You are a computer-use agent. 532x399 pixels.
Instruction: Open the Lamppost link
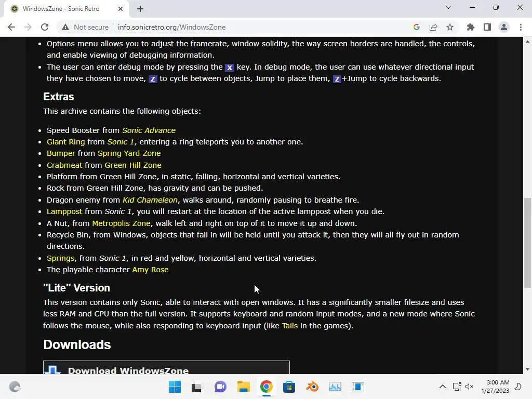pos(64,211)
